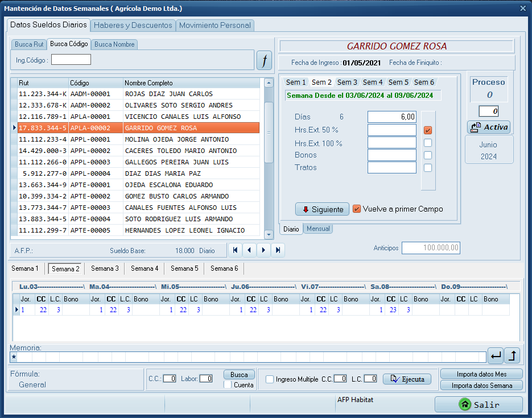Uncheck the Hrs.Ext. 50 % checkbox
The height and width of the screenshot is (418, 532).
pos(428,130)
